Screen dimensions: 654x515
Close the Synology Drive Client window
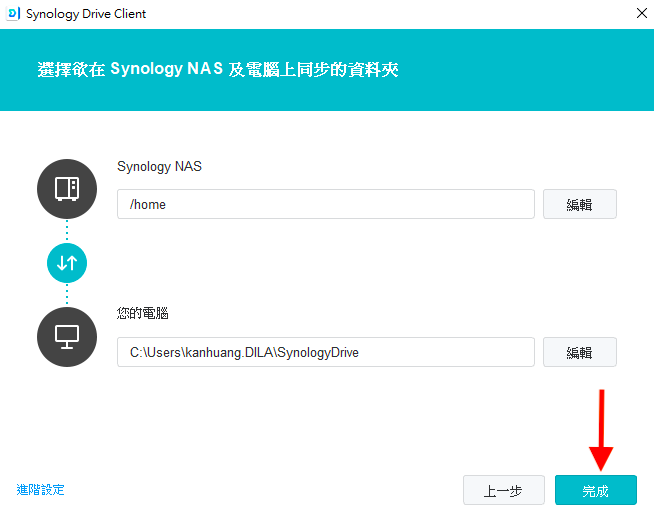(x=639, y=14)
